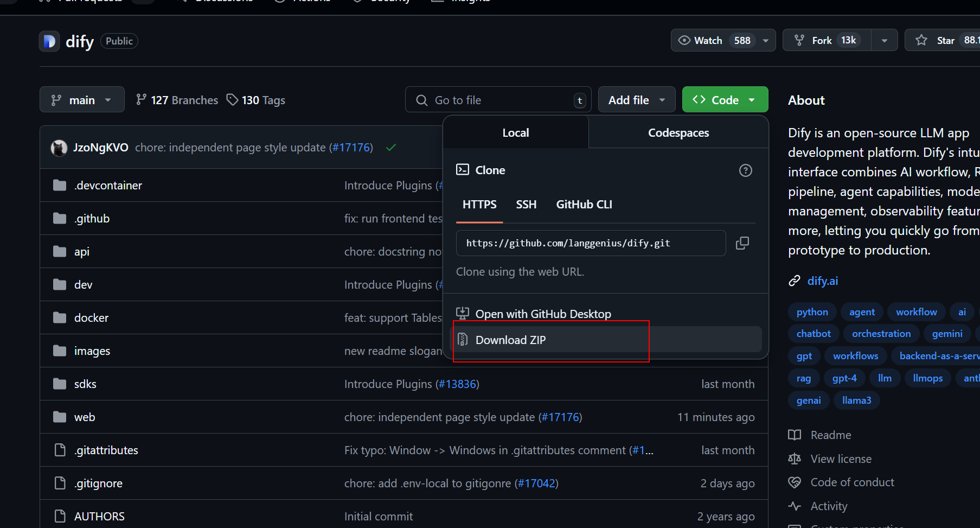Click the search magnifier in Go to file
This screenshot has height=528, width=980.
[421, 100]
